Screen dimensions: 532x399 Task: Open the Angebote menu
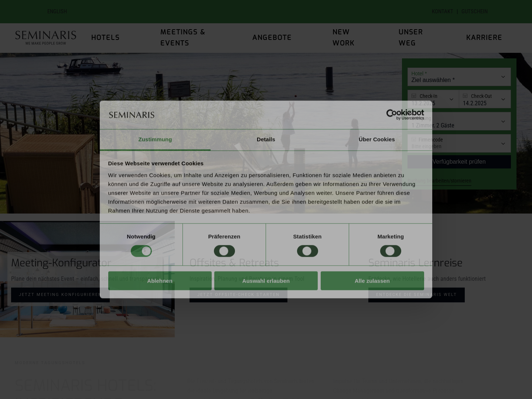click(x=272, y=38)
